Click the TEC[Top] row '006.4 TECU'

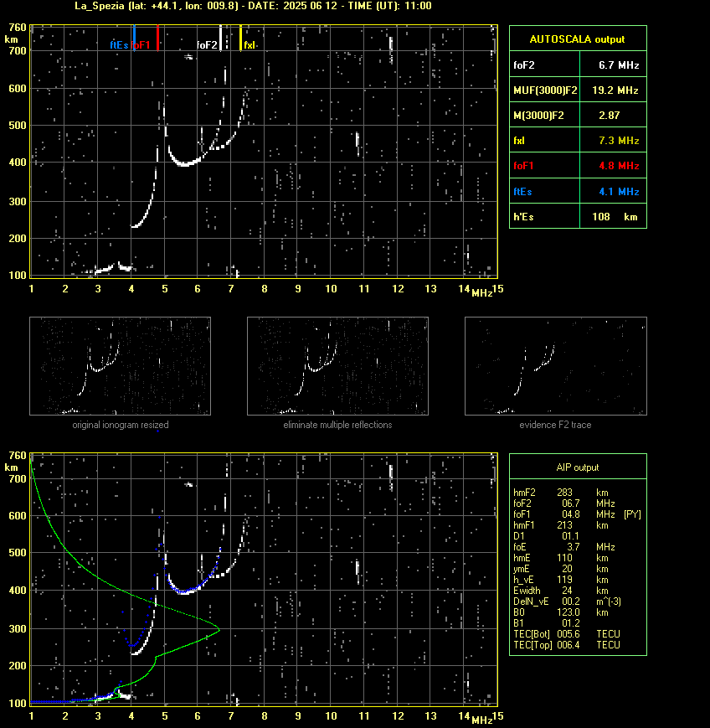tap(567, 645)
